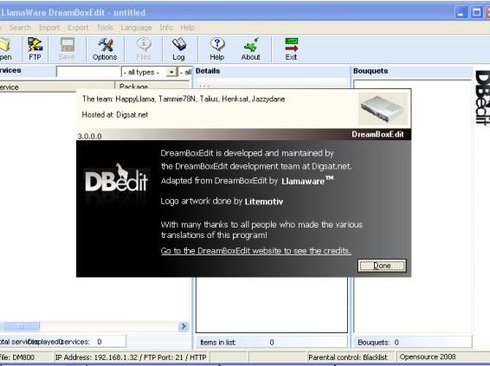Screen dimensions: 490x366
Task: Maximize the DreamBoxEdit window
Action: click(476, 13)
